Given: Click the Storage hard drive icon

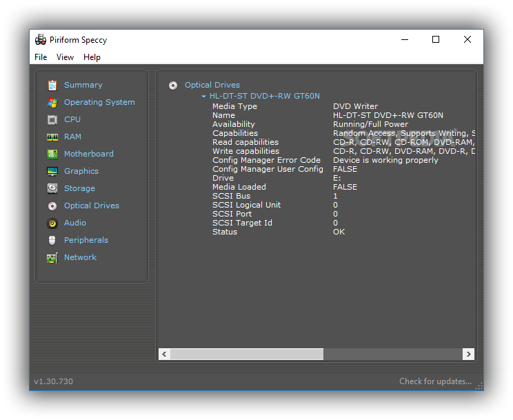Looking at the screenshot, I should pos(52,188).
